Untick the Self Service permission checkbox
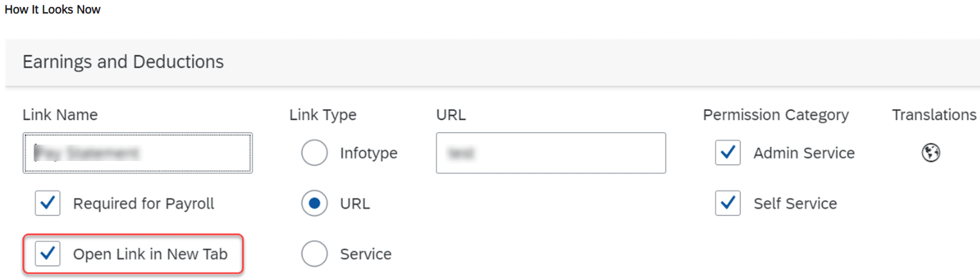 728,203
